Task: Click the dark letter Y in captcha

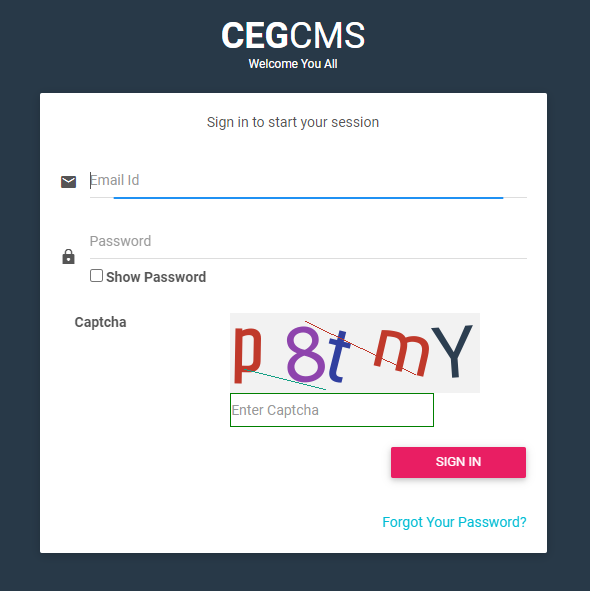Action: 452,351
